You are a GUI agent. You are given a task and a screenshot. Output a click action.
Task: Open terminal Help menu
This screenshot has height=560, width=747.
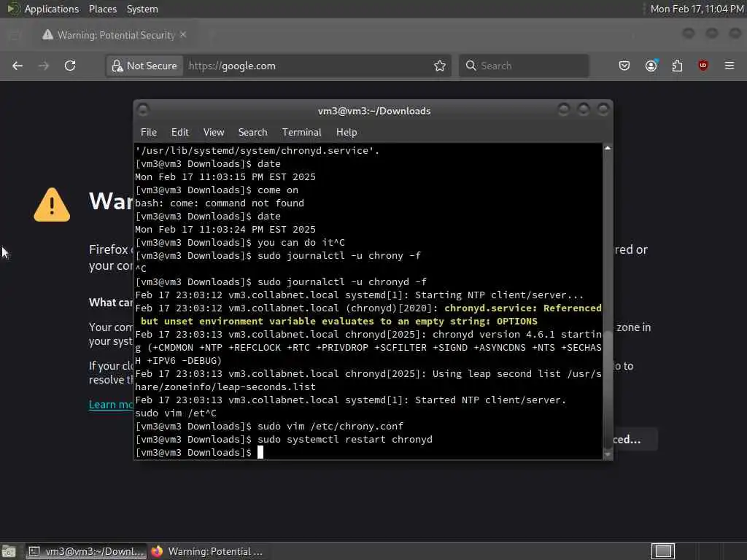347,133
